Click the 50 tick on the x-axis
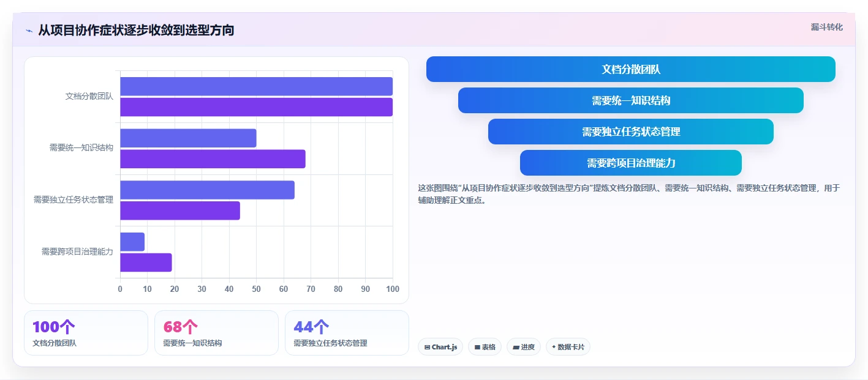Screen dimensions: 868x380 pos(256,289)
